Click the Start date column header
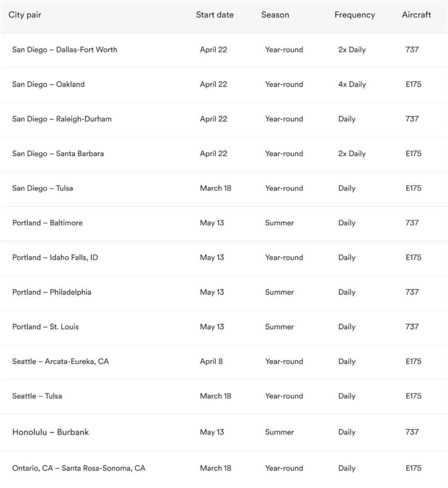This screenshot has height=488, width=448. [215, 15]
